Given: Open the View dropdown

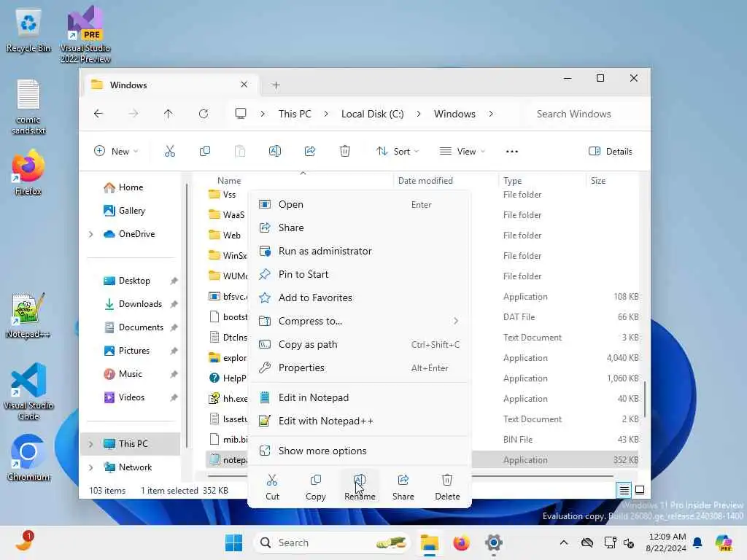Looking at the screenshot, I should click(462, 152).
